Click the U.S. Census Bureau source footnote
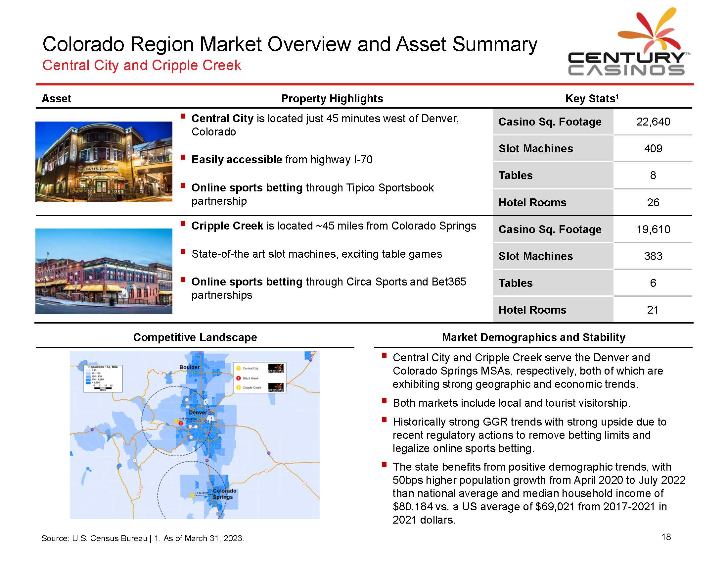This screenshot has height=563, width=728. coord(94,538)
